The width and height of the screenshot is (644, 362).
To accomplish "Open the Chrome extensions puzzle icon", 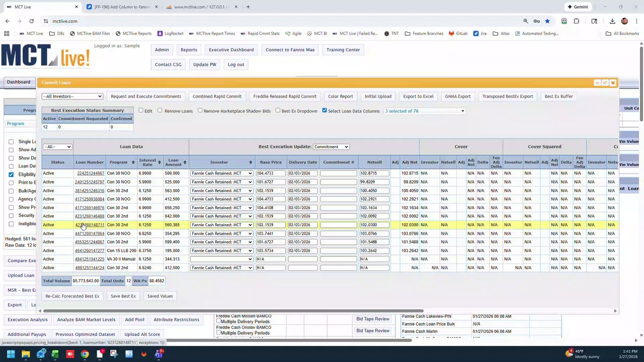I will pyautogui.click(x=577, y=21).
